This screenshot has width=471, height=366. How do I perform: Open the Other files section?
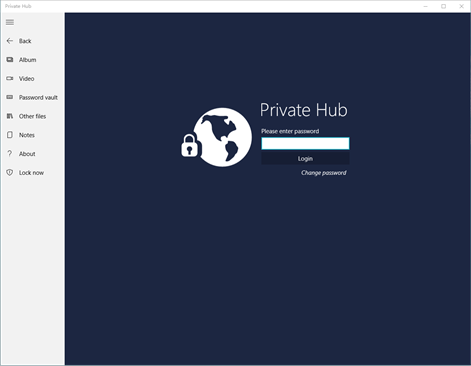[32, 116]
